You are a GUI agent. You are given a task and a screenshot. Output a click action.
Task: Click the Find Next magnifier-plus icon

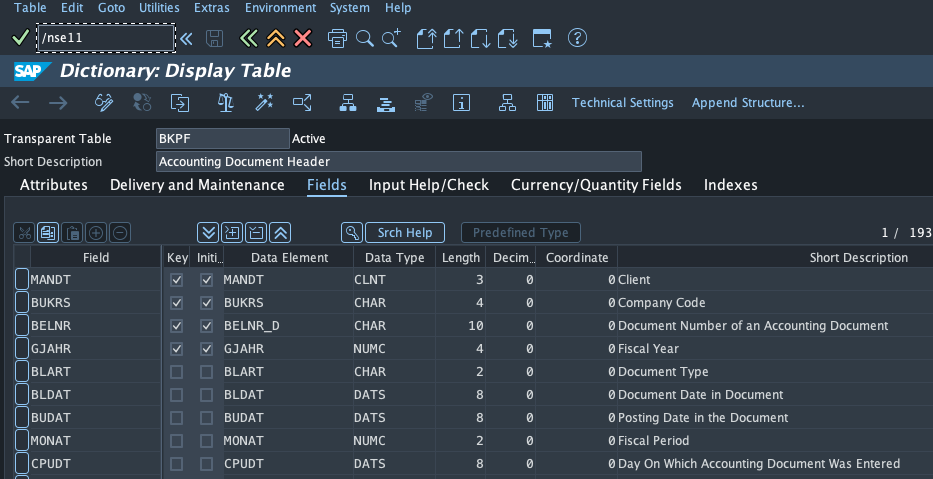[x=392, y=39]
